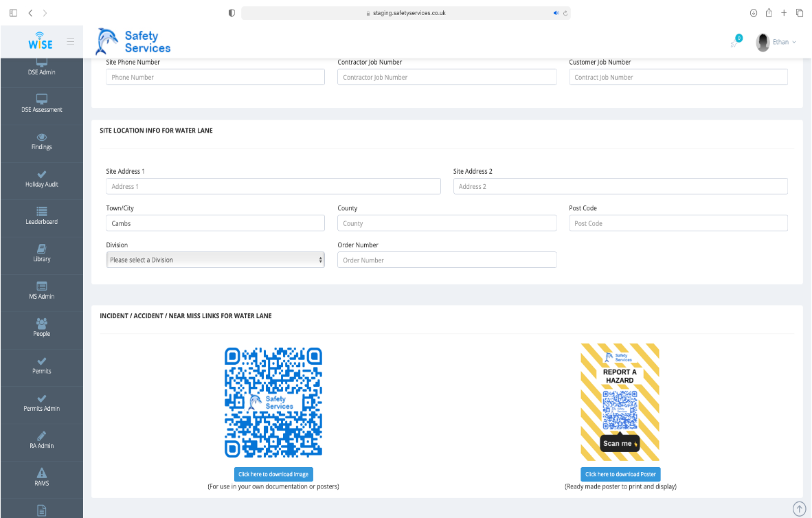The width and height of the screenshot is (812, 518).
Task: Click the Site Address 1 field
Action: pyautogui.click(x=273, y=186)
